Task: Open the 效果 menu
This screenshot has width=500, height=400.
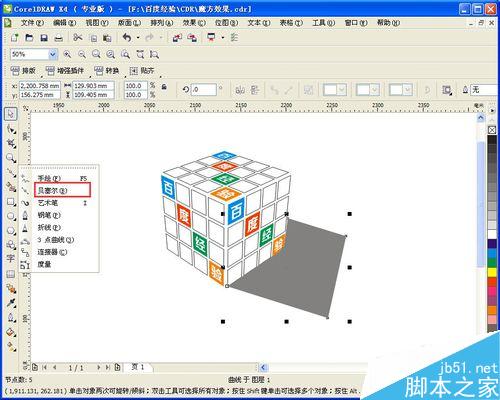Action: (x=194, y=23)
